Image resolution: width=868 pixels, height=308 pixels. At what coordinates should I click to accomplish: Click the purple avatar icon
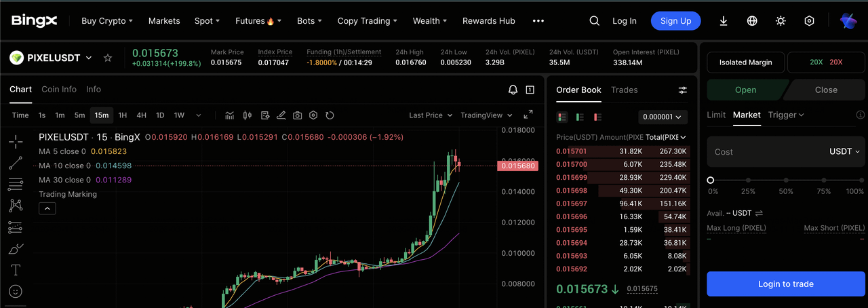(x=848, y=21)
